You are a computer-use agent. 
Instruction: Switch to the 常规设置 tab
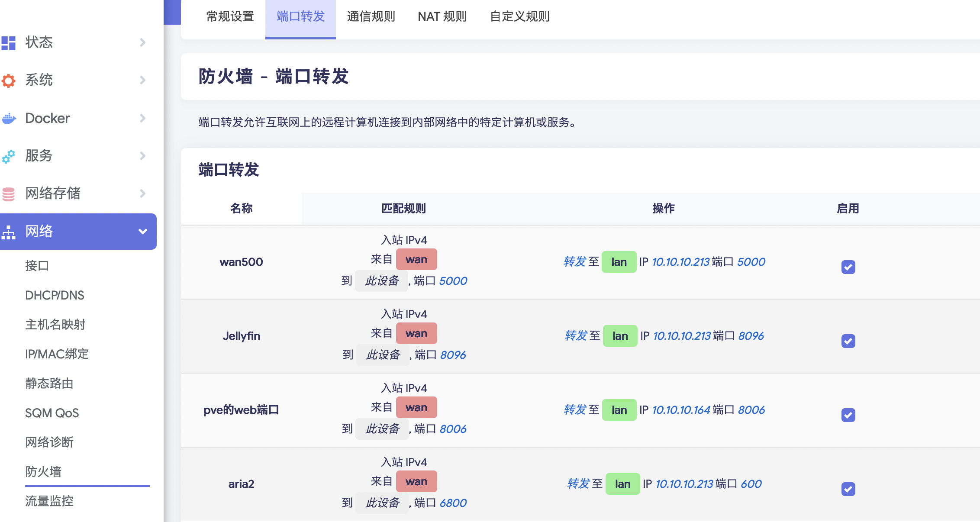(230, 17)
